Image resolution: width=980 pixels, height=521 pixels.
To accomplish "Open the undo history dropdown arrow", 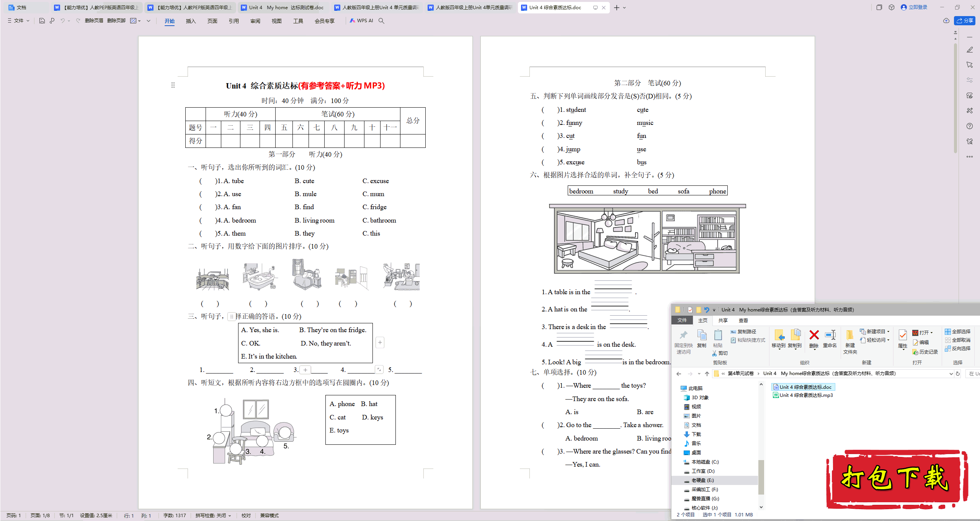I will point(69,21).
